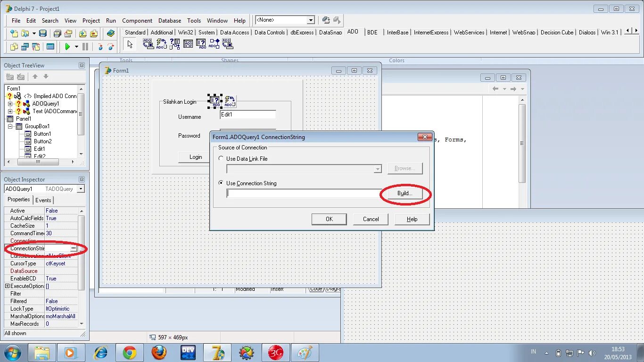This screenshot has height=362, width=644.
Task: Click ConnectionString ellipsis button in Inspector
Action: pyautogui.click(x=73, y=248)
